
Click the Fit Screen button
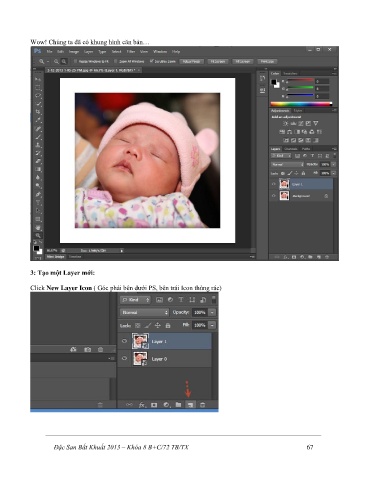218,61
